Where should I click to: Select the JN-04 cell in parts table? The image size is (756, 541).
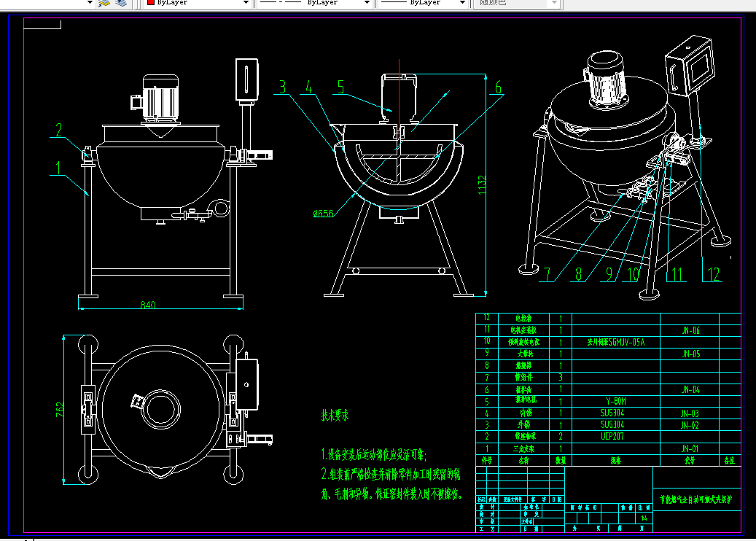690,389
